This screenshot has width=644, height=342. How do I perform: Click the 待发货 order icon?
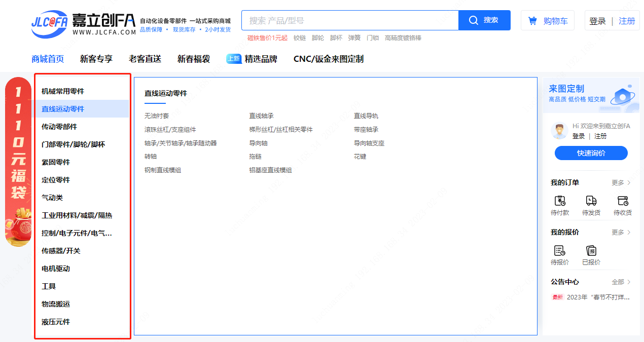tap(591, 201)
